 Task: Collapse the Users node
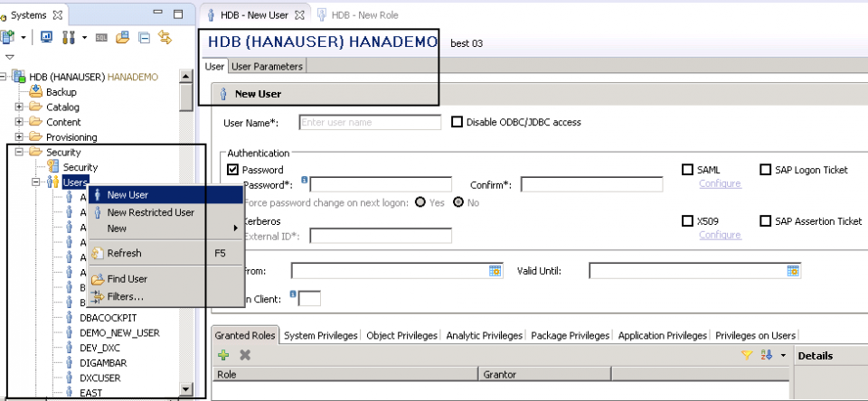coord(36,182)
